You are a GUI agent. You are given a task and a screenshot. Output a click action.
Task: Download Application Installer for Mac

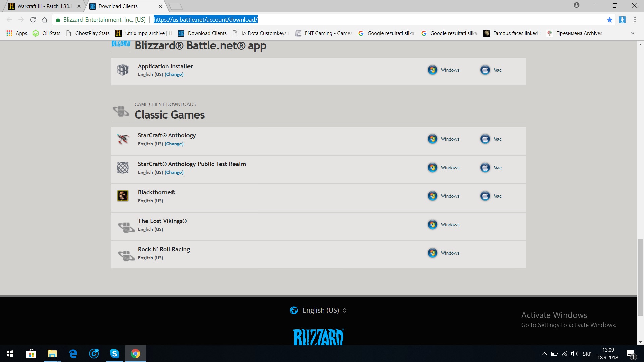click(491, 70)
